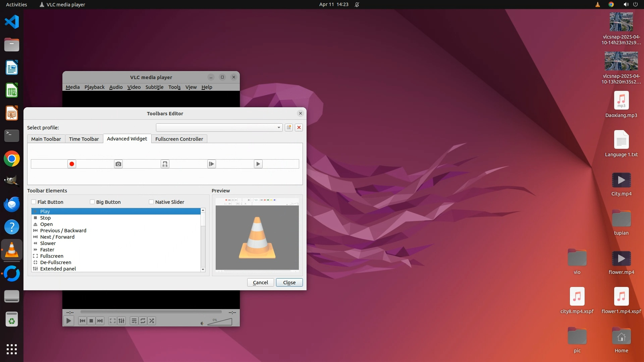Select Extended panel in elements list
The image size is (644, 362).
click(x=58, y=268)
